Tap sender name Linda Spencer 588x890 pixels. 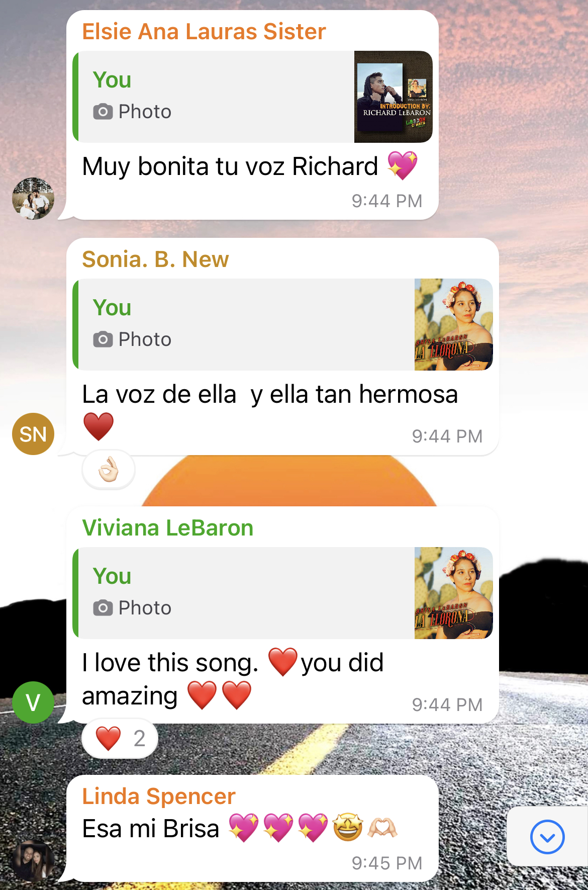pyautogui.click(x=159, y=796)
